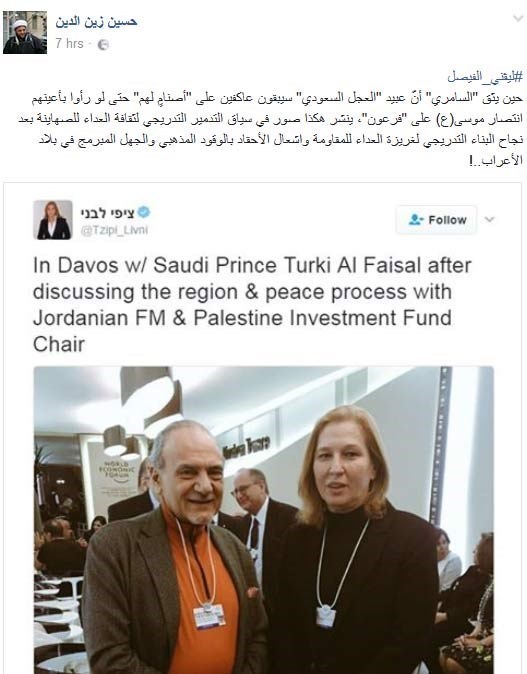Click the author name حسين زين الدين
Viewport: 527px width, 674px height.
pos(96,22)
